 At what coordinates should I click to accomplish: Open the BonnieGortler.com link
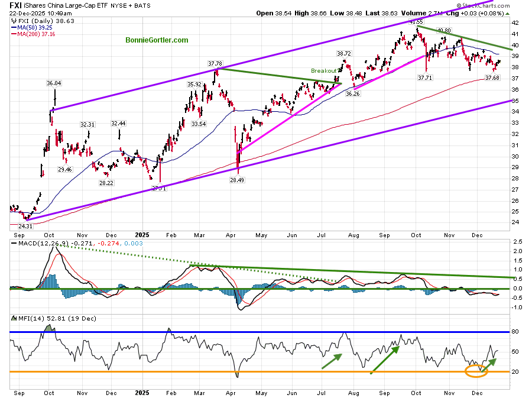(157, 40)
